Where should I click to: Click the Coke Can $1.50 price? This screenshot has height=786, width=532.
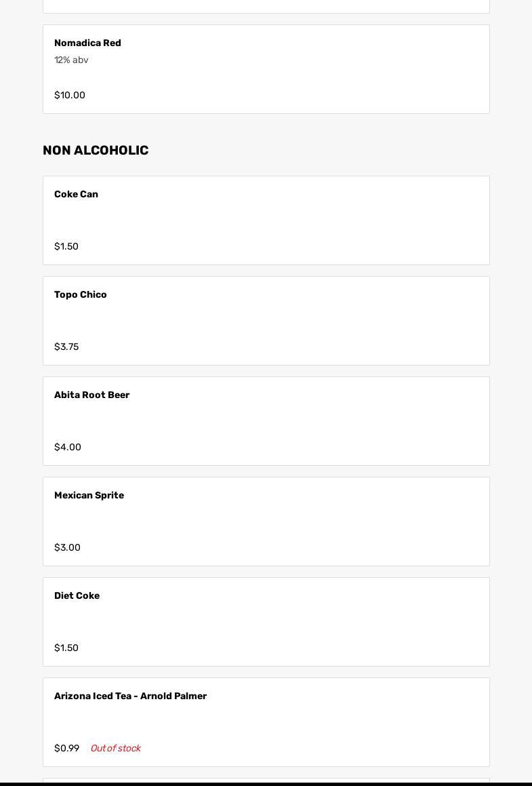pyautogui.click(x=66, y=247)
